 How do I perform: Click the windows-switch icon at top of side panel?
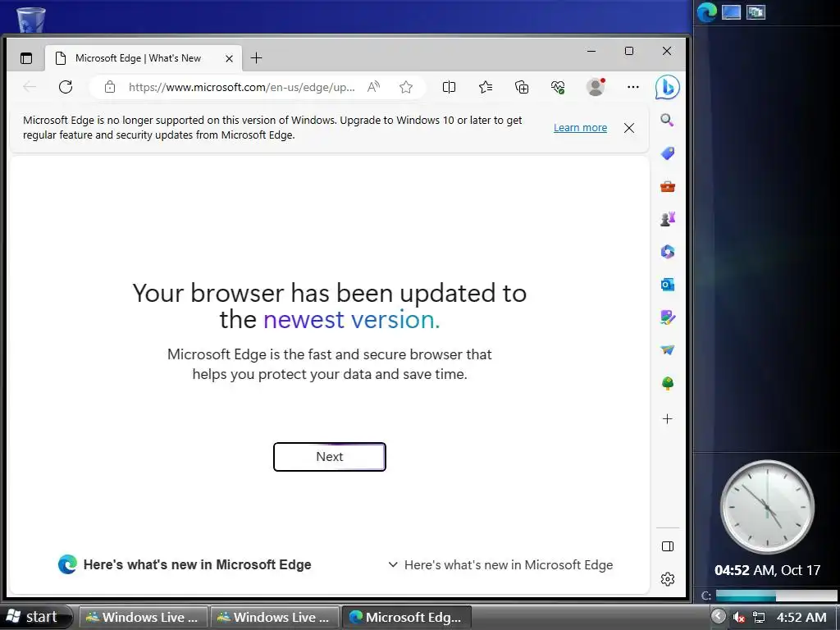(x=756, y=11)
